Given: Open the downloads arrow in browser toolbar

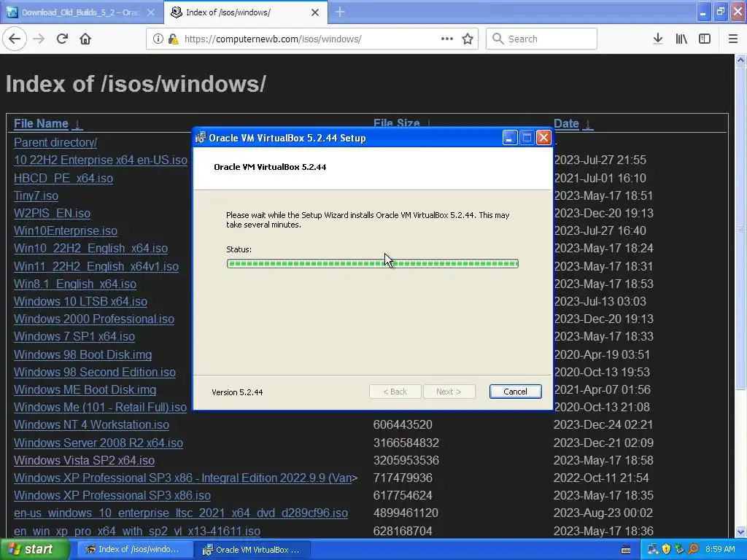Looking at the screenshot, I should coord(658,39).
